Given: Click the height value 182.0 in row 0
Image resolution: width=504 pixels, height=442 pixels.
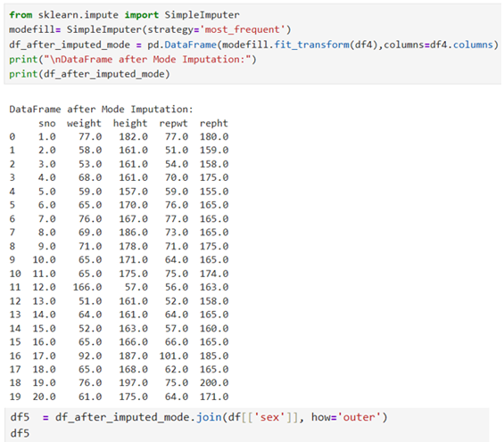Looking at the screenshot, I should coord(134,136).
